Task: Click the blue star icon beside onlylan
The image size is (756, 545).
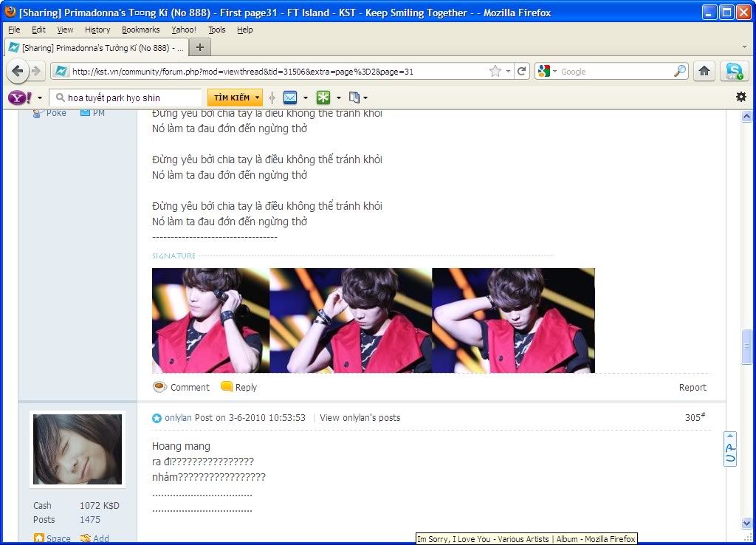Action: pos(157,418)
